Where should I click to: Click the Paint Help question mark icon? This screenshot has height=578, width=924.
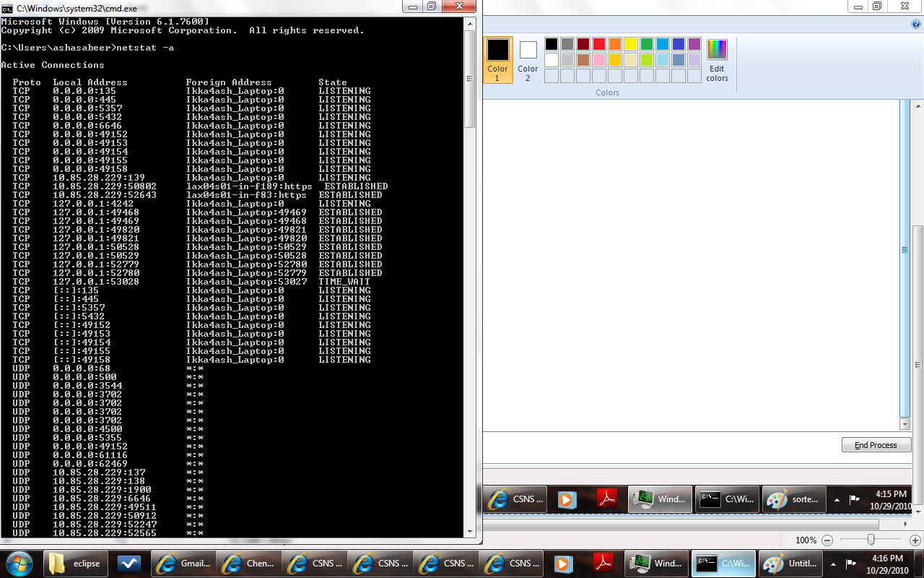pyautogui.click(x=916, y=24)
